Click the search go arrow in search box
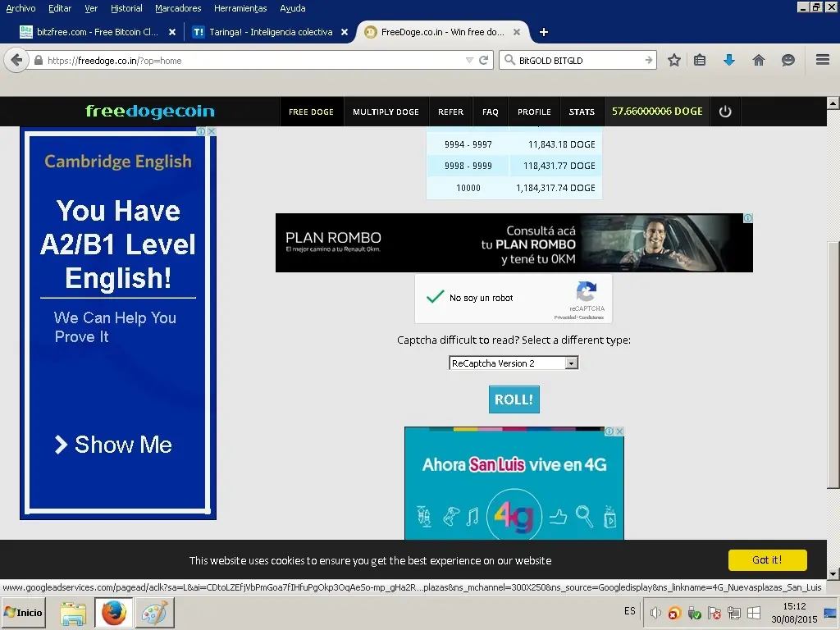This screenshot has width=840, height=630. [648, 60]
